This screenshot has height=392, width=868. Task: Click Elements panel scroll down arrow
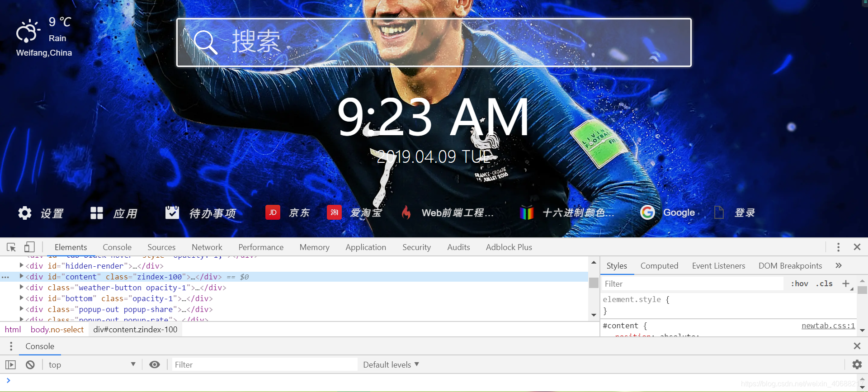[594, 315]
